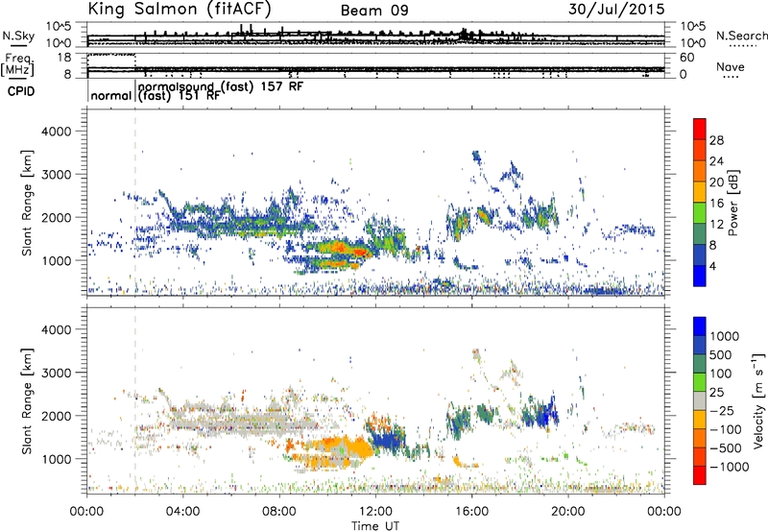Click the blue high-velocity patch near 12:30

pyautogui.click(x=387, y=439)
